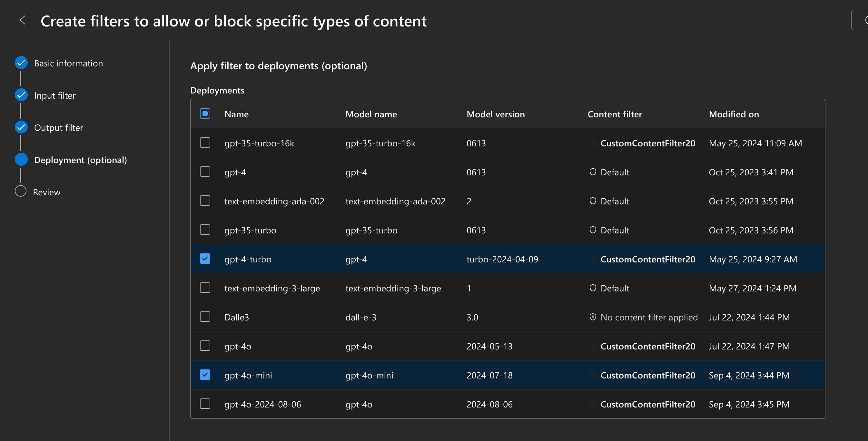This screenshot has width=868, height=441.
Task: Click 'Sep 4, 2024 3:45 PM' date cell
Action: [749, 404]
